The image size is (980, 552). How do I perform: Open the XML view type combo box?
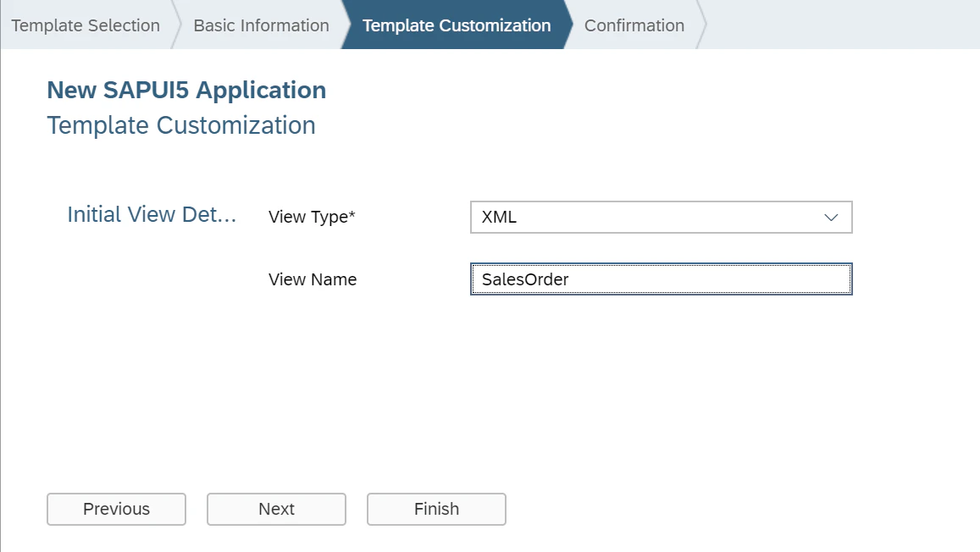click(x=662, y=218)
